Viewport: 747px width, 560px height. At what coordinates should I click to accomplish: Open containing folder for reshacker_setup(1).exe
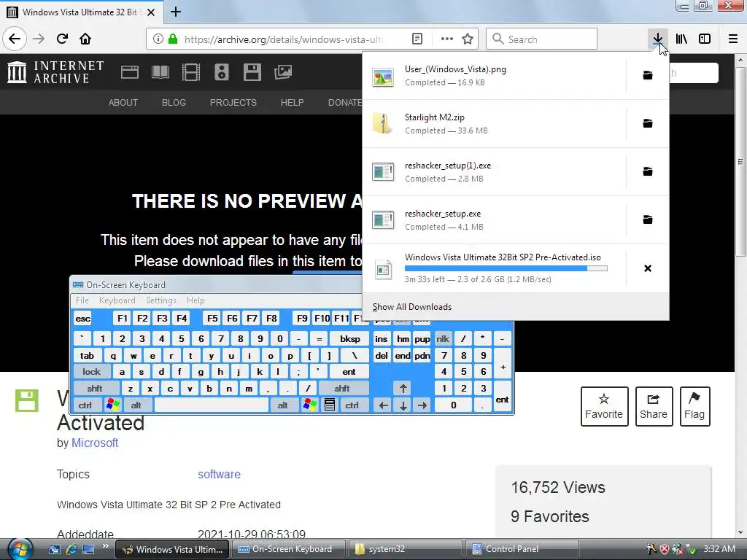(x=648, y=171)
